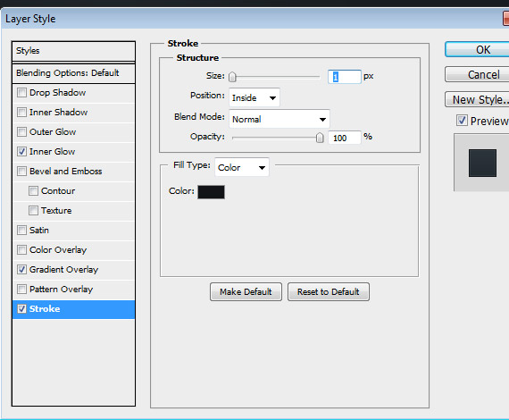Uncheck the Inner Glow effect
The height and width of the screenshot is (420, 509).
pyautogui.click(x=21, y=152)
